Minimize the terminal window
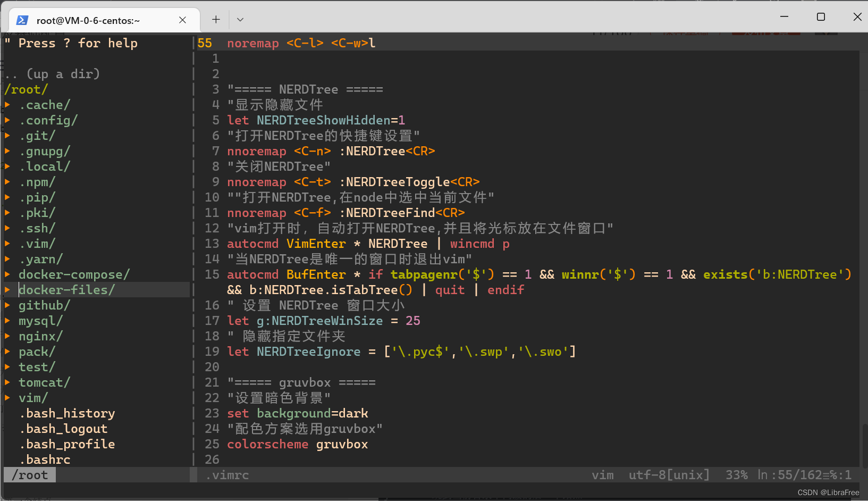The height and width of the screenshot is (501, 868). (784, 17)
